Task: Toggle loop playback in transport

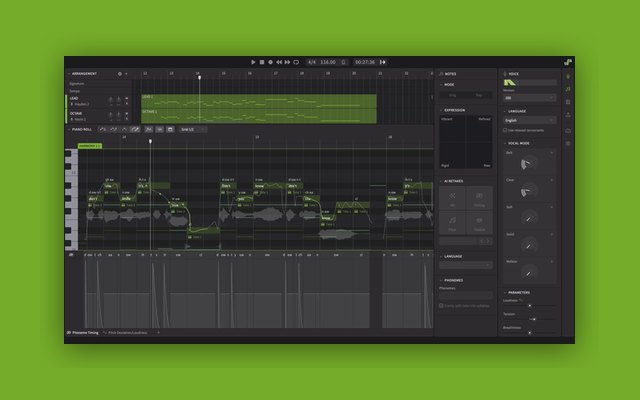Action: (296, 62)
